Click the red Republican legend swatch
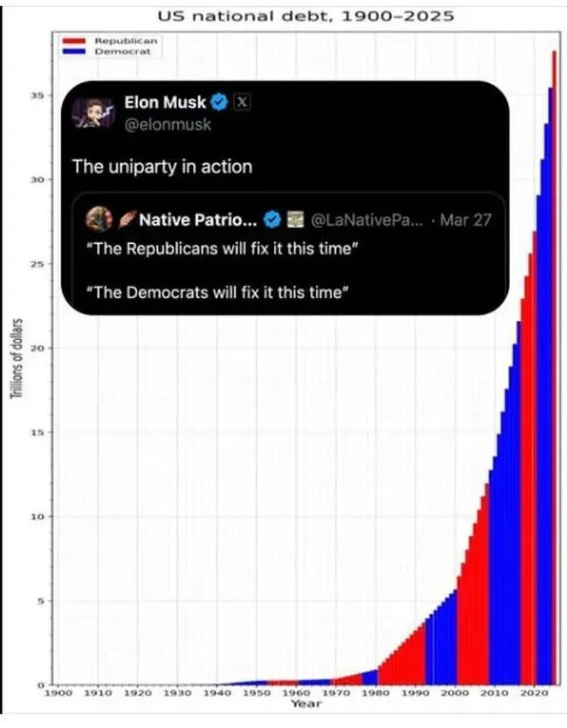This screenshot has width=567, height=728. tap(75, 41)
